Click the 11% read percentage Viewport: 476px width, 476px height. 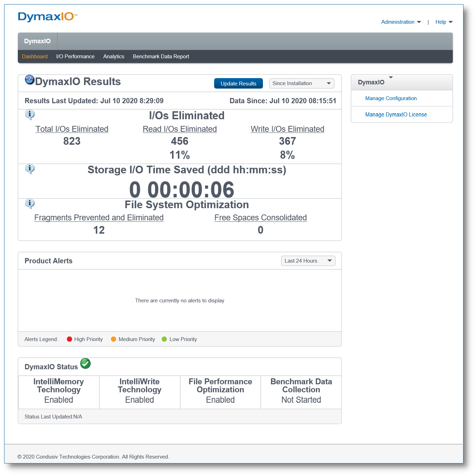tap(180, 155)
